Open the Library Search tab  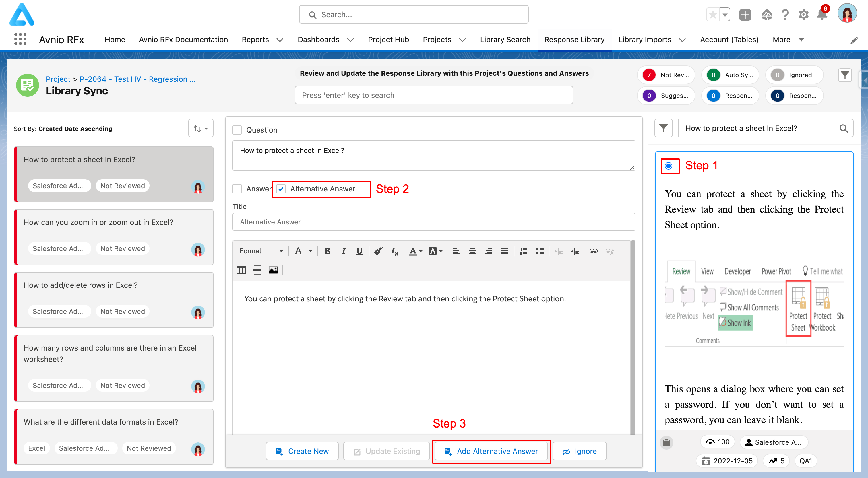[505, 39]
